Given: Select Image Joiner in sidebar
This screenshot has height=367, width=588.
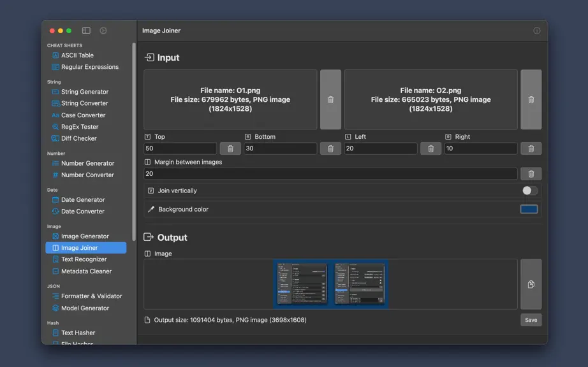Looking at the screenshot, I should (x=86, y=248).
